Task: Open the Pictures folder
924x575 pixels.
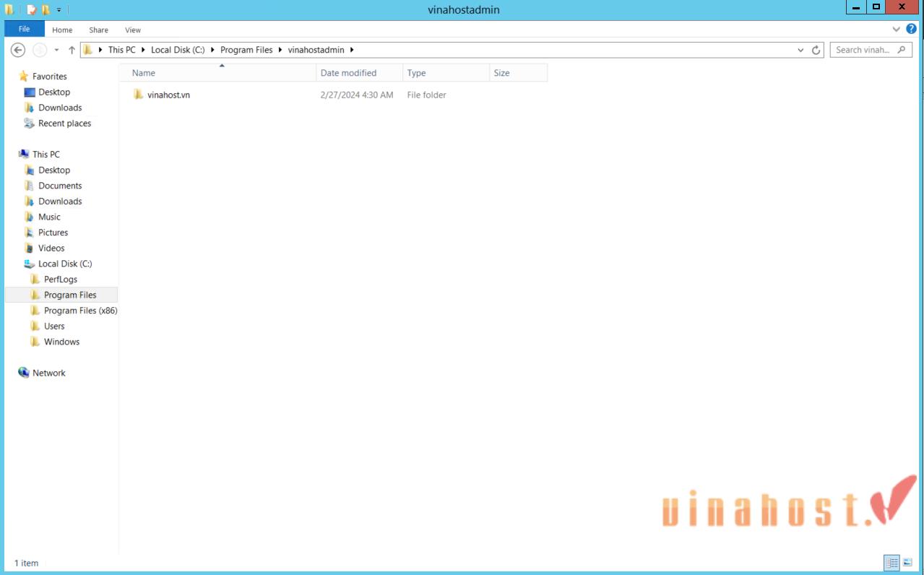Action: coord(53,233)
